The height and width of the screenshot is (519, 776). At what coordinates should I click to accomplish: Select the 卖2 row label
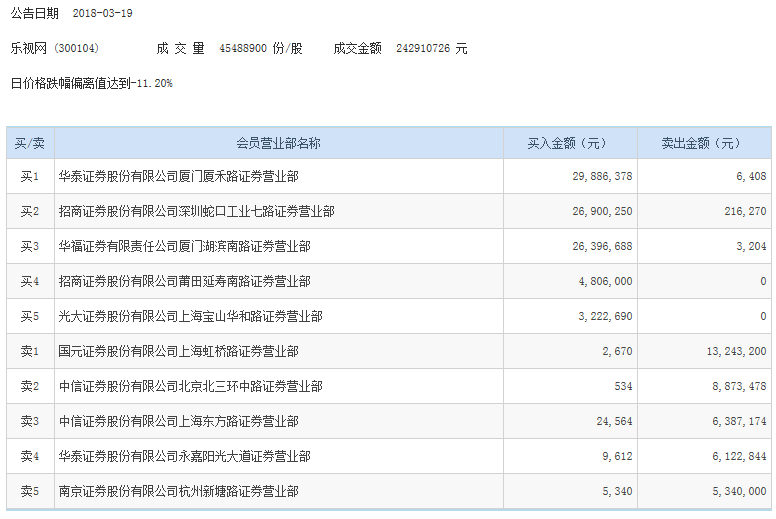pyautogui.click(x=30, y=386)
